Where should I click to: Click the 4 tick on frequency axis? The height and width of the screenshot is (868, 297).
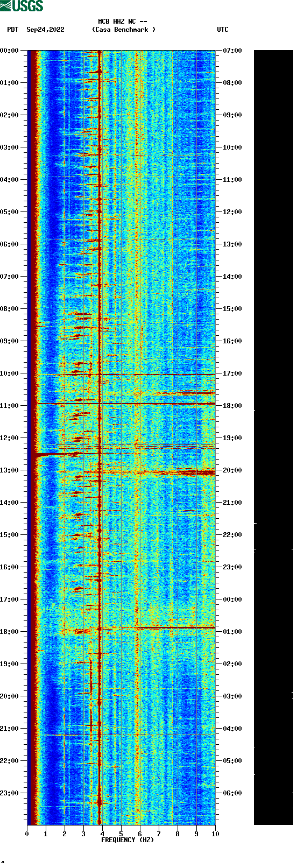(102, 834)
